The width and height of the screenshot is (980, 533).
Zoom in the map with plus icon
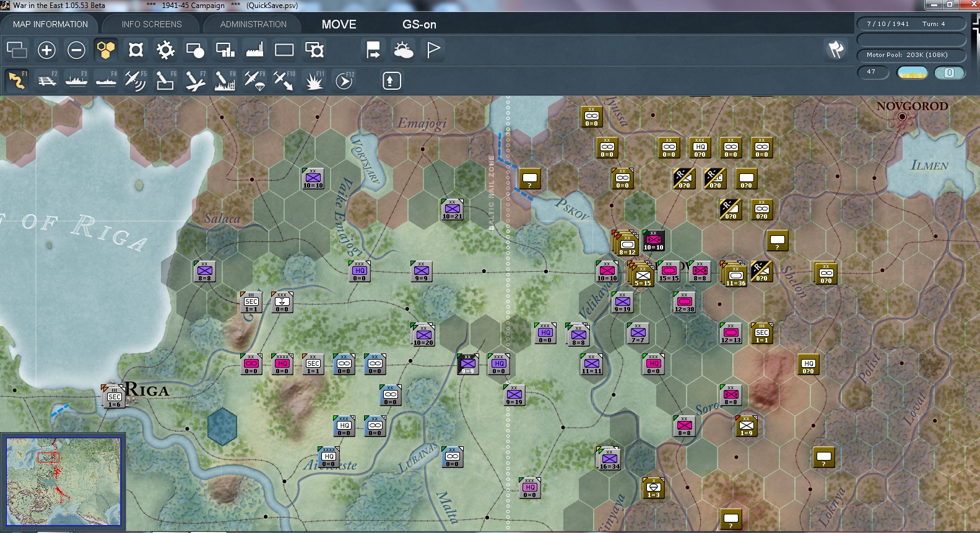46,50
